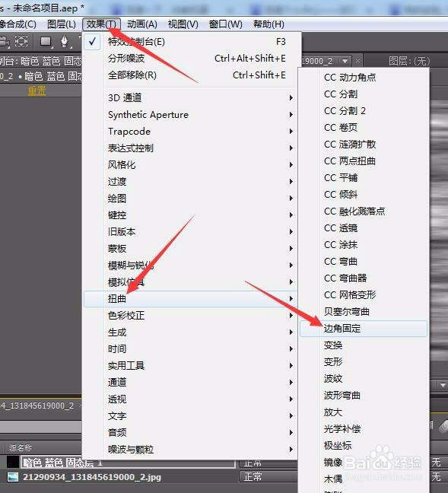This screenshot has width=448, height=493.
Task: Open the 帮助(H) menu
Action: [268, 24]
